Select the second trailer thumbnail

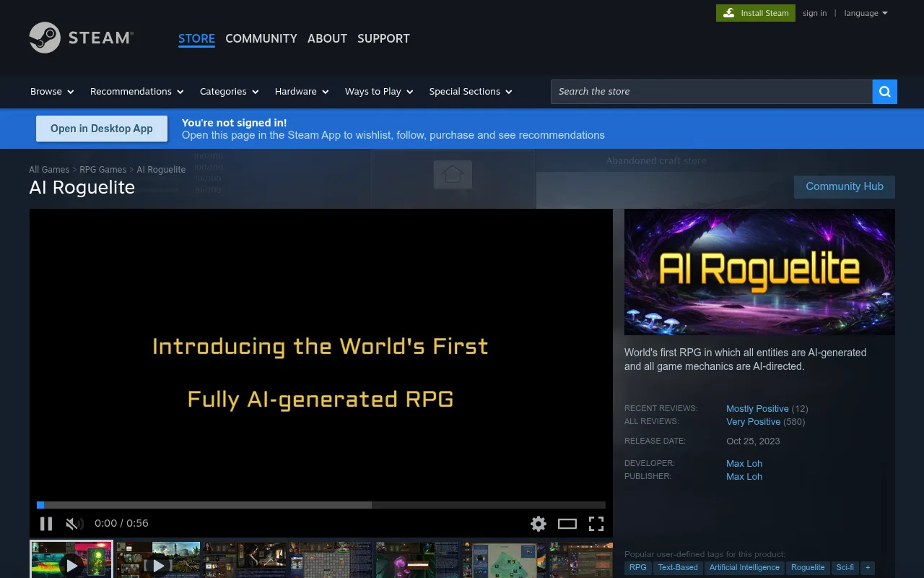click(158, 560)
